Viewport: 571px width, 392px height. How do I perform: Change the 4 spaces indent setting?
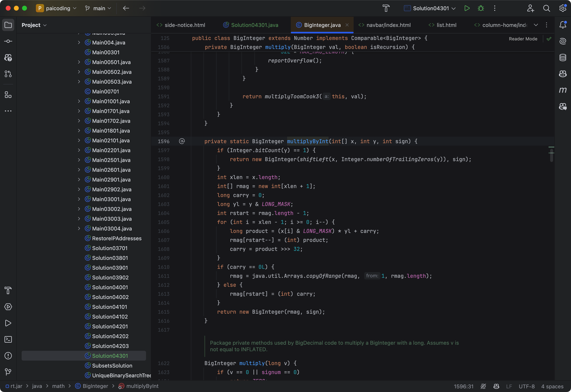click(552, 386)
